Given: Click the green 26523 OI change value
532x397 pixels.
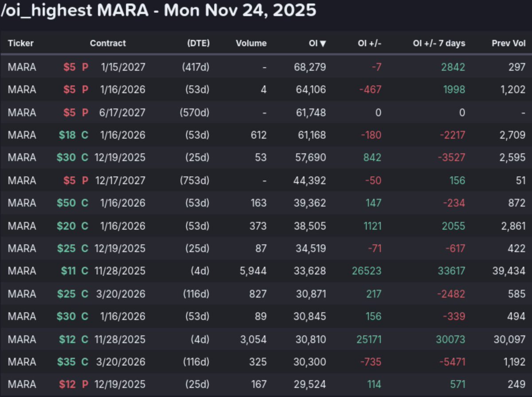Looking at the screenshot, I should pos(368,271).
